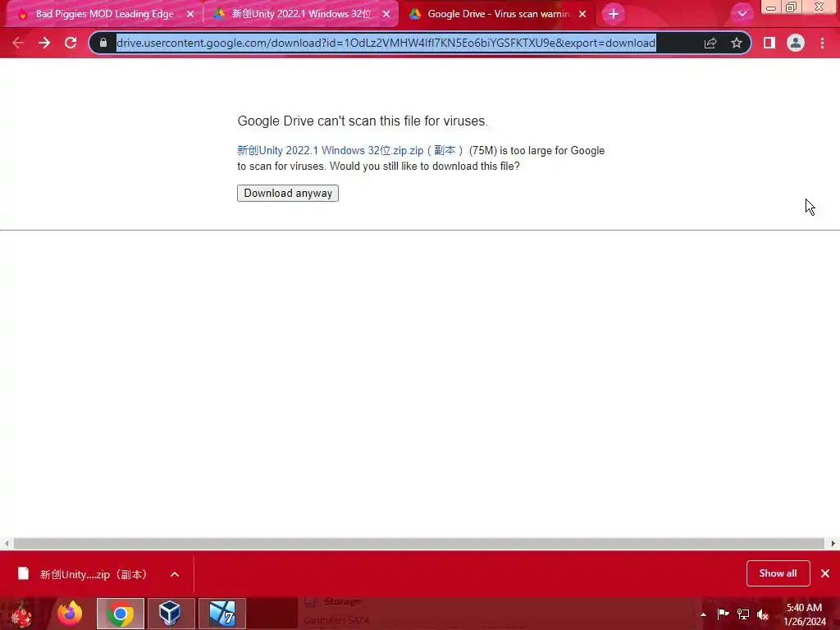Open the browser side panel

(769, 43)
